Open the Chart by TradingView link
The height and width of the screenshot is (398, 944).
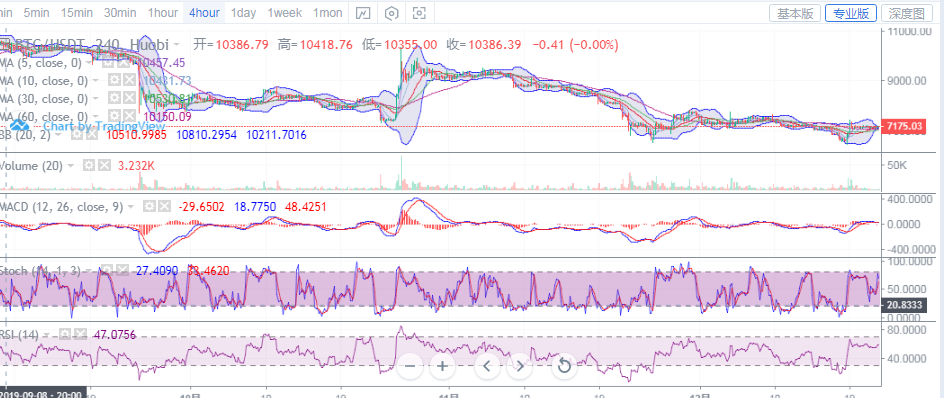coord(104,126)
